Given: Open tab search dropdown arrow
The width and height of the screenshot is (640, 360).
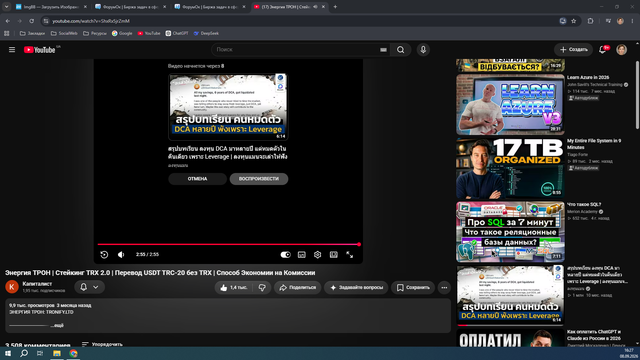Looking at the screenshot, I should pos(6,7).
